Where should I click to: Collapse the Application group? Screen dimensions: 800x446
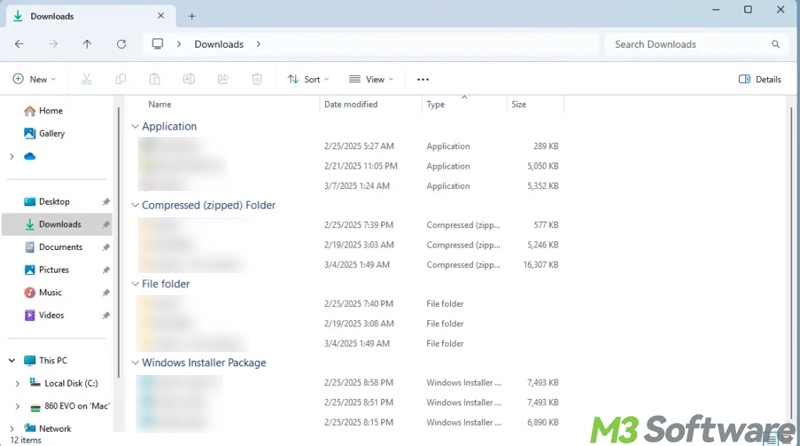(x=135, y=126)
